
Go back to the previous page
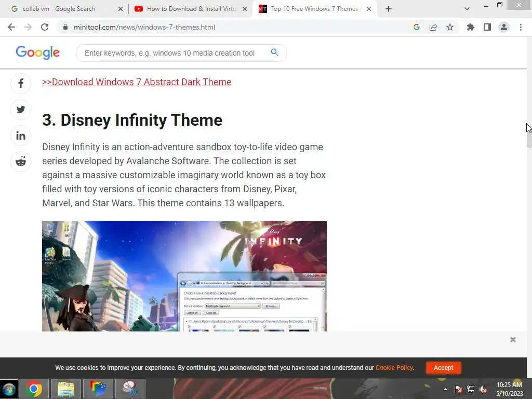click(11, 27)
